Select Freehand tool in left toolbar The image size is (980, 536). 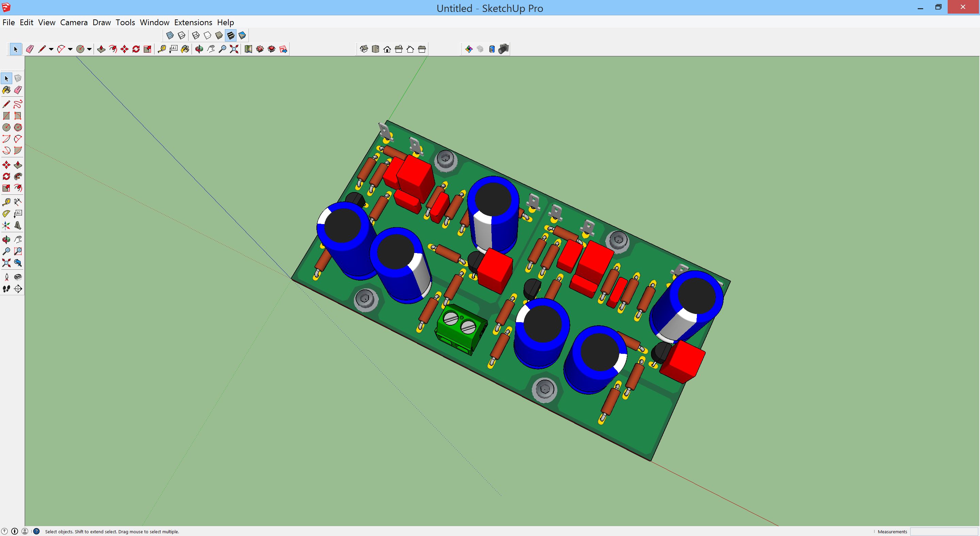pos(18,104)
